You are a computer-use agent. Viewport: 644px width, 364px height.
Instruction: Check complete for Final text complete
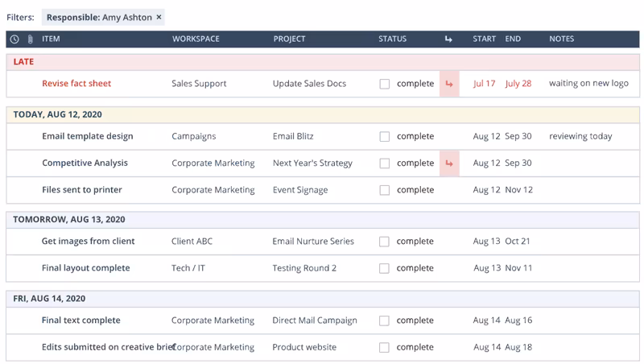384,321
